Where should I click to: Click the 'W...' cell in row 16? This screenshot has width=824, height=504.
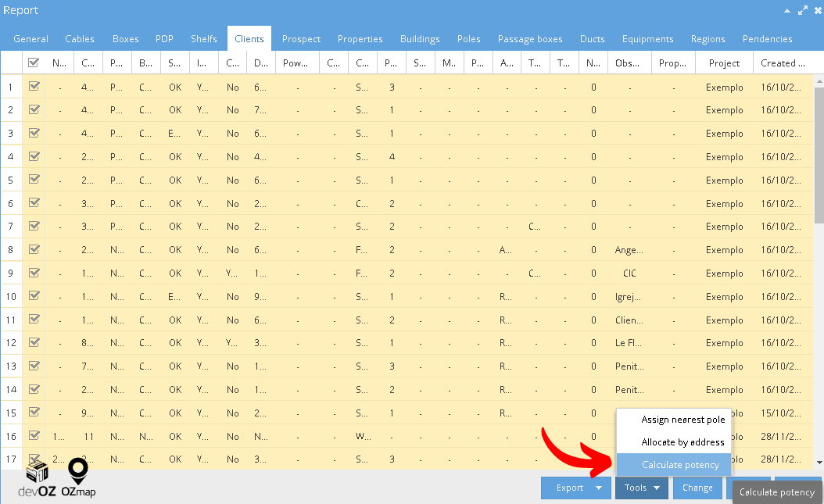click(x=362, y=436)
